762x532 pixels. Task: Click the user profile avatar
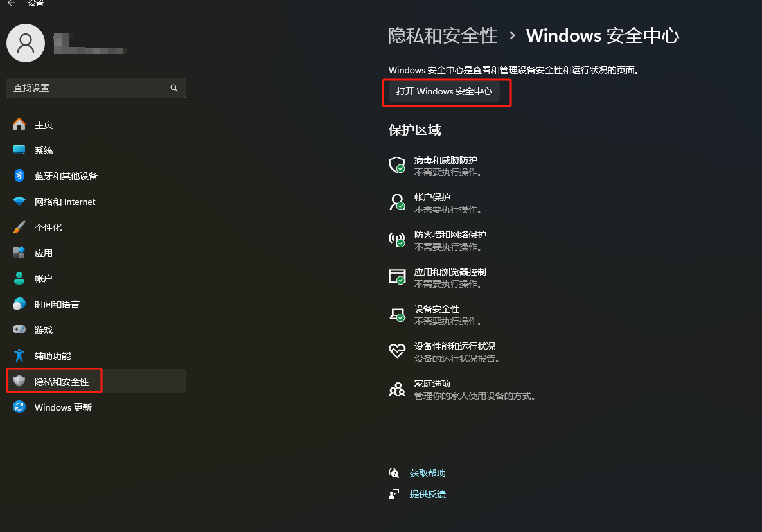click(26, 43)
